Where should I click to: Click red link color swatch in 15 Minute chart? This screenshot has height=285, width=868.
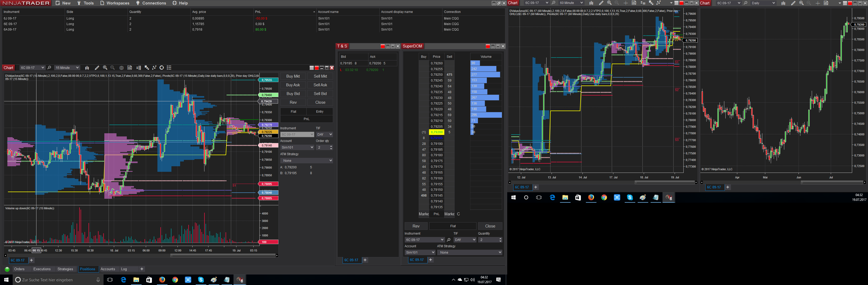pos(316,68)
